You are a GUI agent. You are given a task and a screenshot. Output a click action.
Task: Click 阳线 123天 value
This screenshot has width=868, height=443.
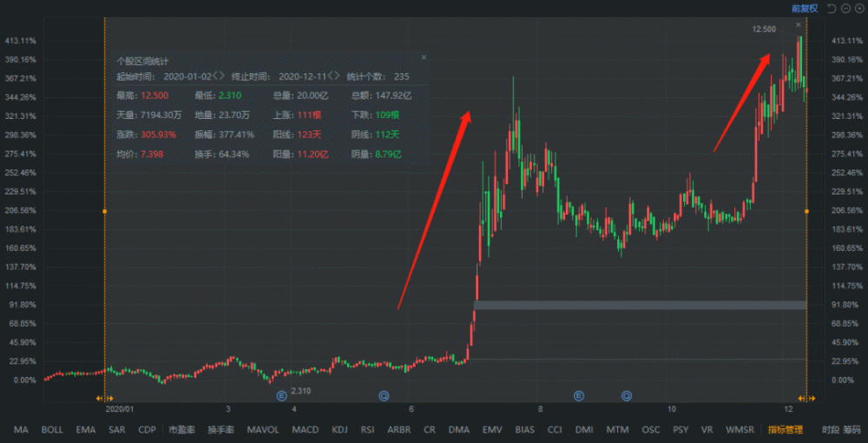tap(311, 135)
